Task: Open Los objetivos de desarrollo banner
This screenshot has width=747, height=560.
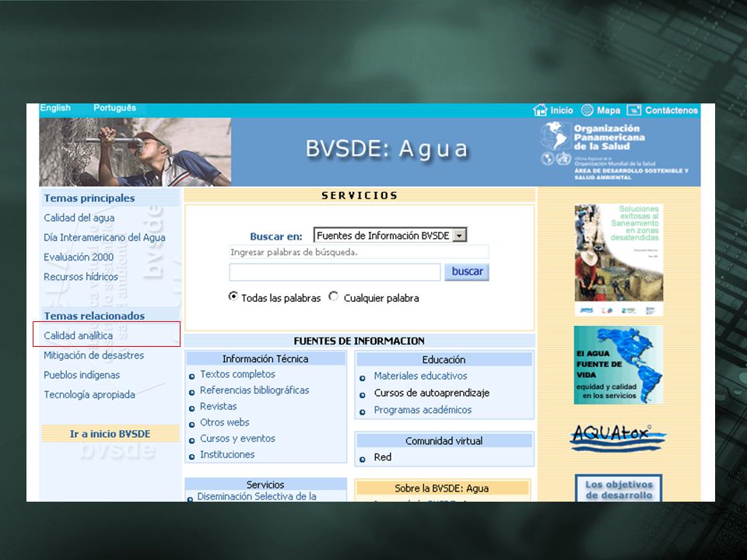Action: point(619,488)
